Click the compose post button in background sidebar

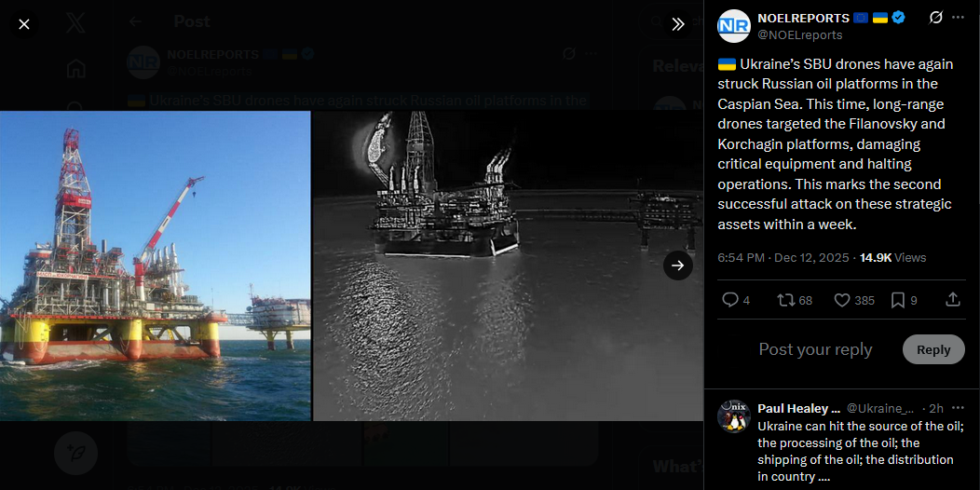coord(76,453)
